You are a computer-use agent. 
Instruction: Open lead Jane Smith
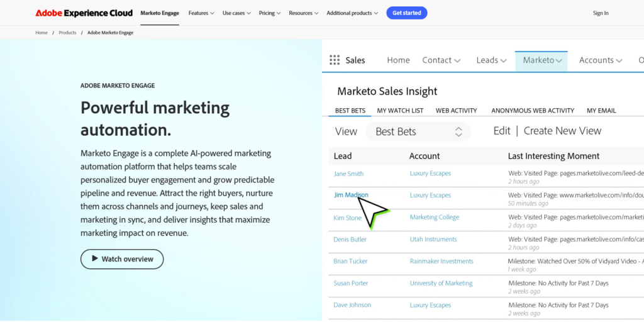coord(348,174)
